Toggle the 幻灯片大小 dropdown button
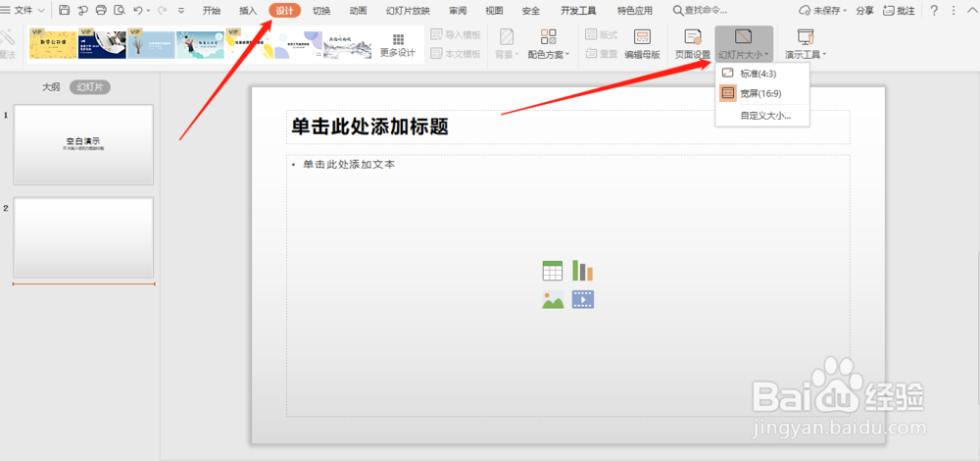 pos(744,44)
